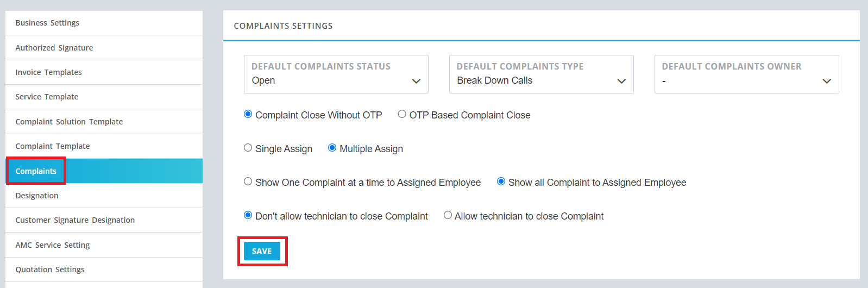
Task: Choose Single Assign option
Action: point(248,148)
